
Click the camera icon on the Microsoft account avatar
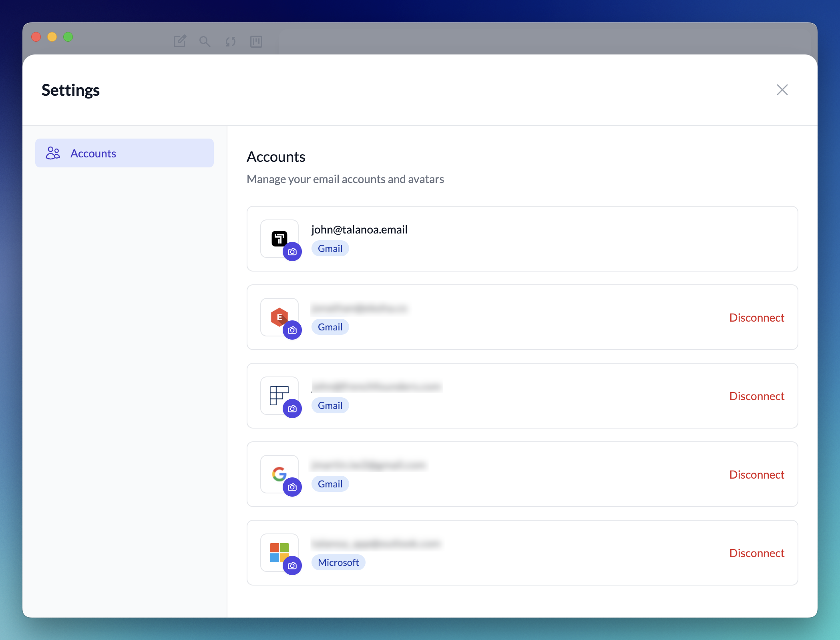[293, 566]
